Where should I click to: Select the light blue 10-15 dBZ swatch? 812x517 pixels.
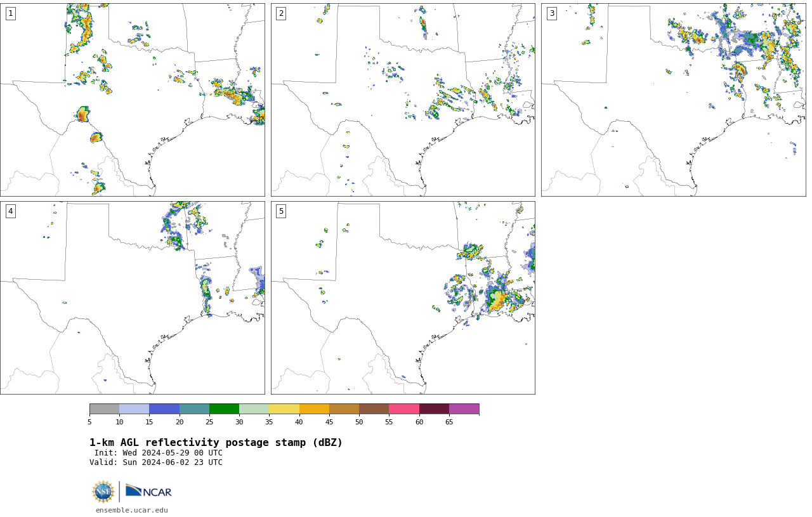(134, 409)
